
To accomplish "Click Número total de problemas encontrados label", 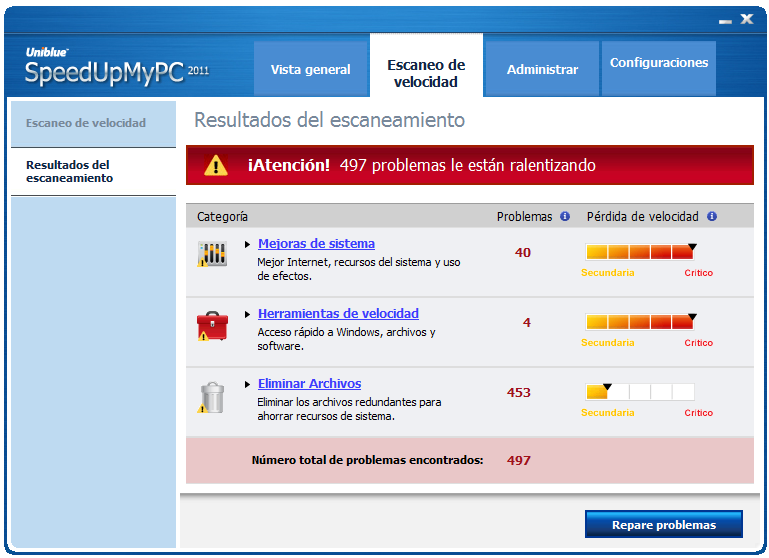I will (x=367, y=460).
